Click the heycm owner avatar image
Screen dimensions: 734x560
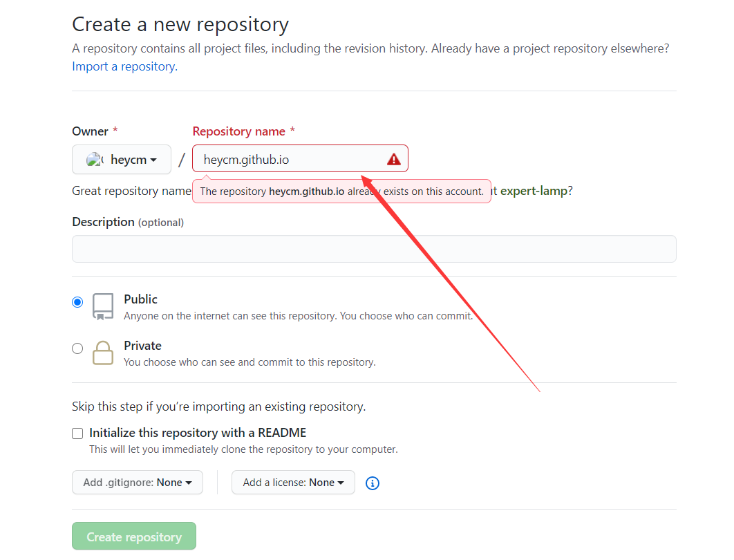(x=95, y=160)
